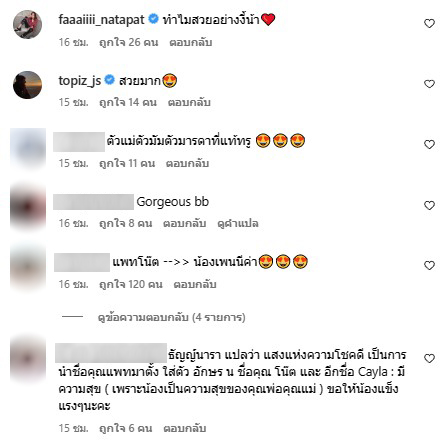Like the long ธัญญ์นารา comment
The height and width of the screenshot is (448, 446).
429,358
